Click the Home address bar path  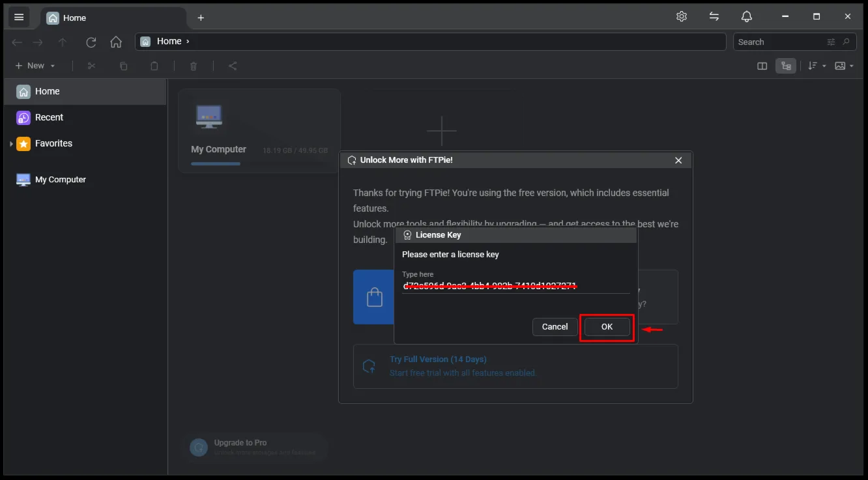click(x=430, y=42)
